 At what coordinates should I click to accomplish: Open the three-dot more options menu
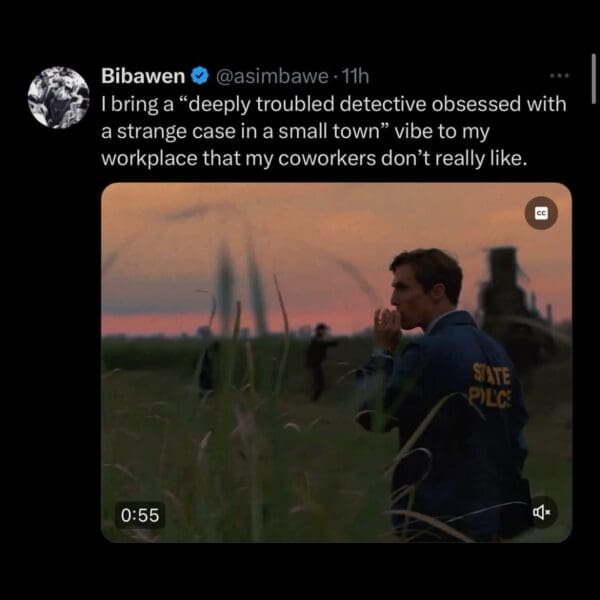[559, 76]
